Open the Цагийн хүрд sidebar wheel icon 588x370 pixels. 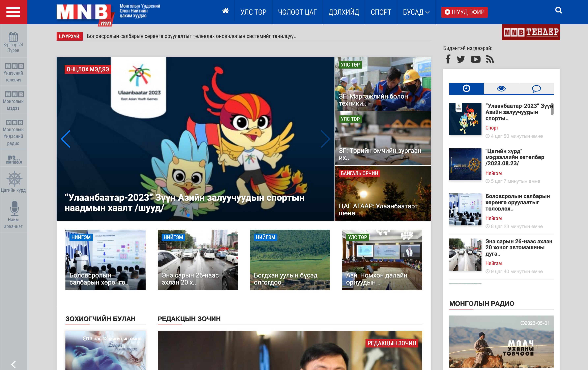point(14,179)
